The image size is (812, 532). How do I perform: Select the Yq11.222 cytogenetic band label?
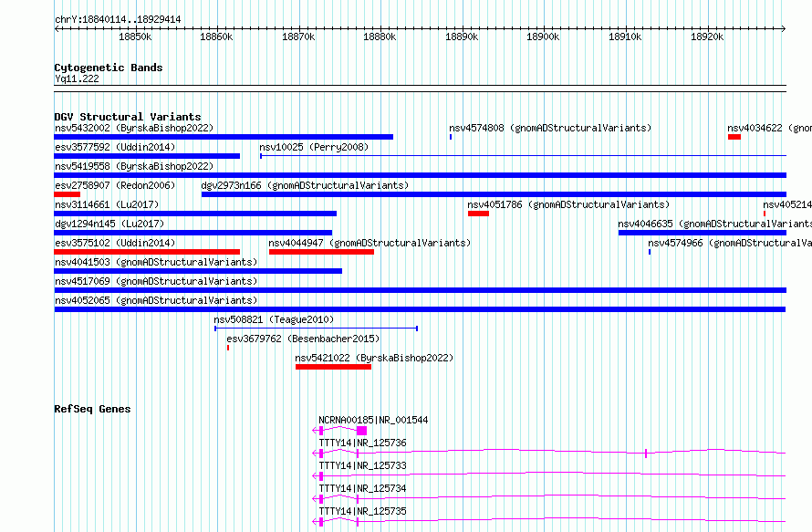point(77,78)
